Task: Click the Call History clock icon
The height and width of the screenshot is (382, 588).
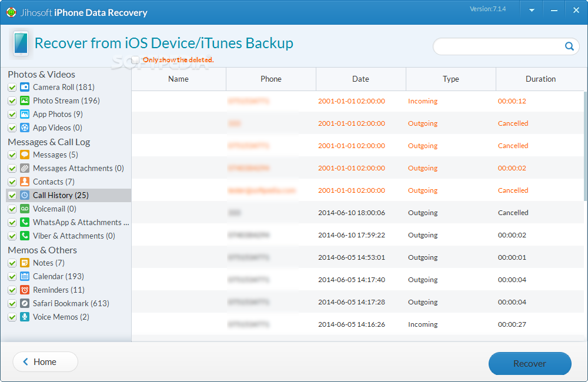Action: 25,195
